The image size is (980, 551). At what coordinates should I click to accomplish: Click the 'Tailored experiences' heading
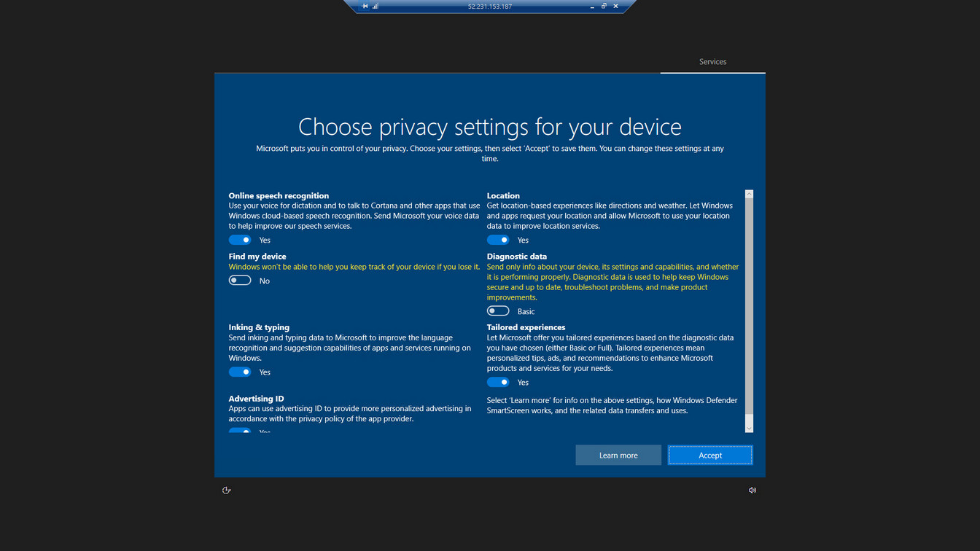point(526,327)
